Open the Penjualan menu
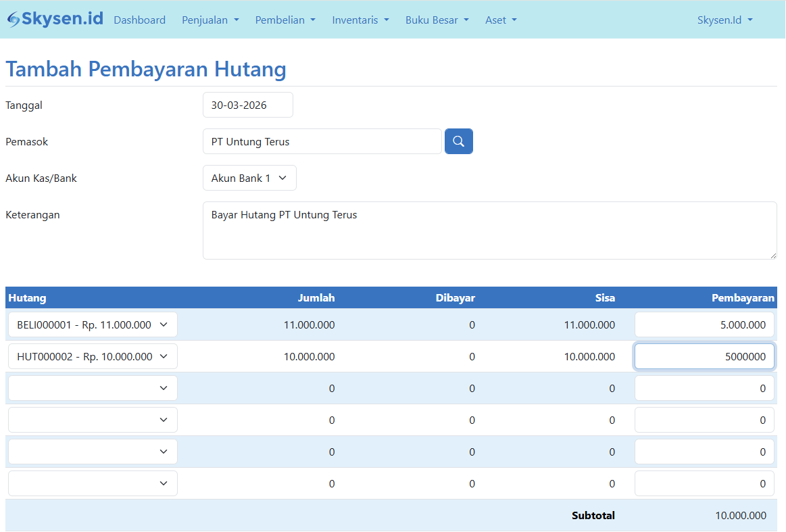This screenshot has height=532, width=786. (x=210, y=20)
